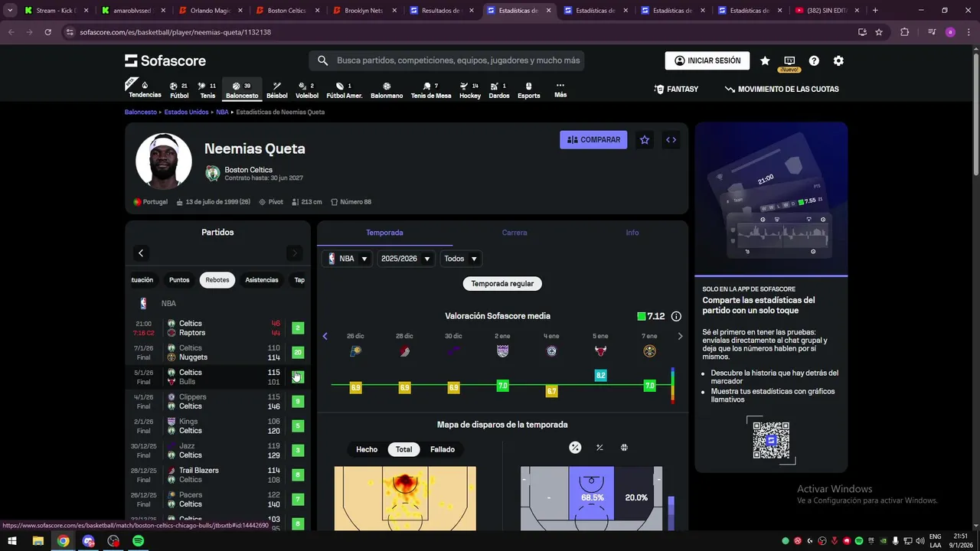Open the Celtics vs Nuggets 7/1/26 match

(x=217, y=353)
